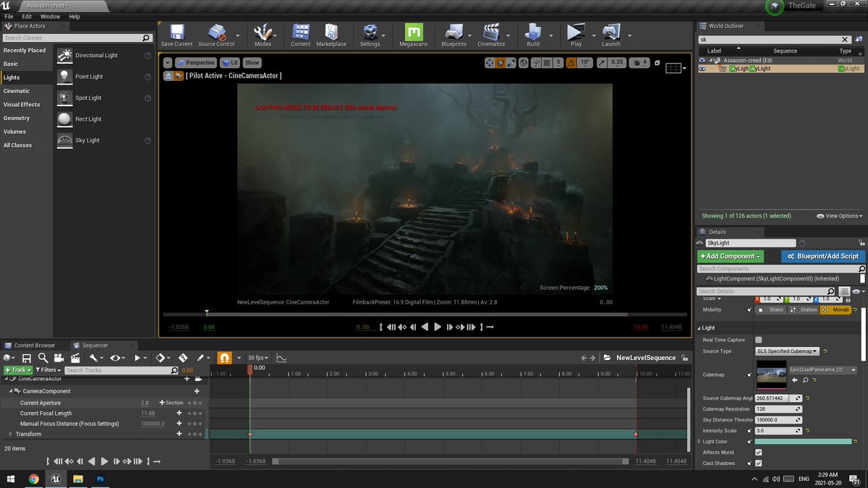Expand the Light Color property
This screenshot has height=488, width=868.
coord(699,441)
